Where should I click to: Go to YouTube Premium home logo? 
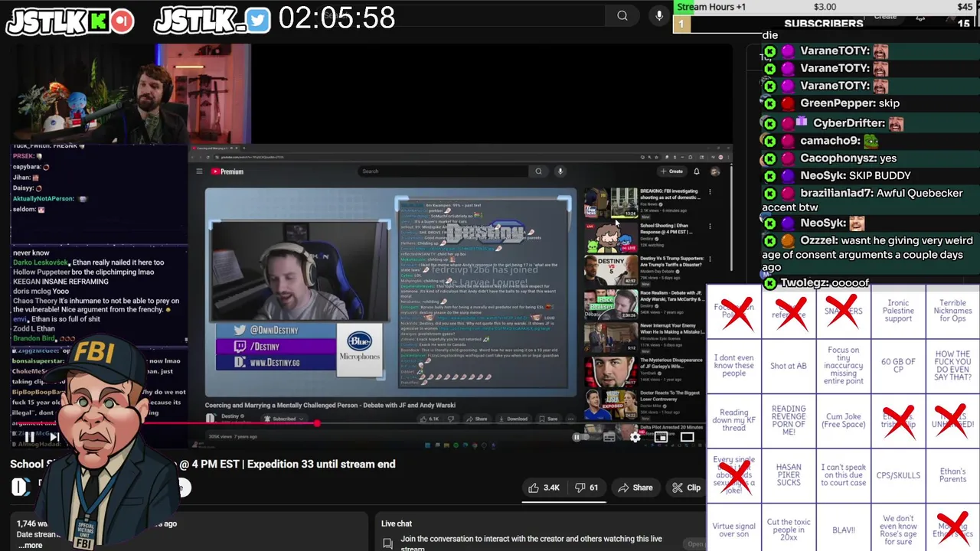(227, 171)
